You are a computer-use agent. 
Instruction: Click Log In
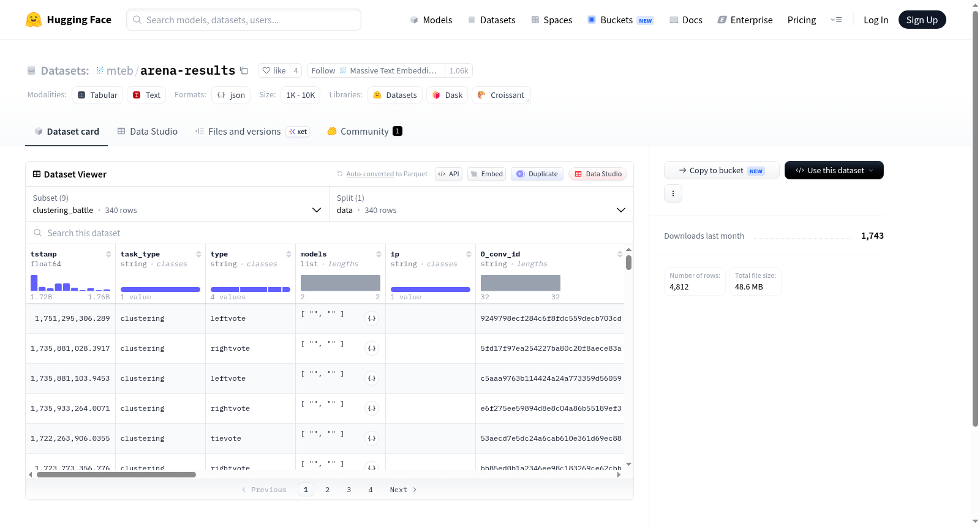tap(875, 20)
